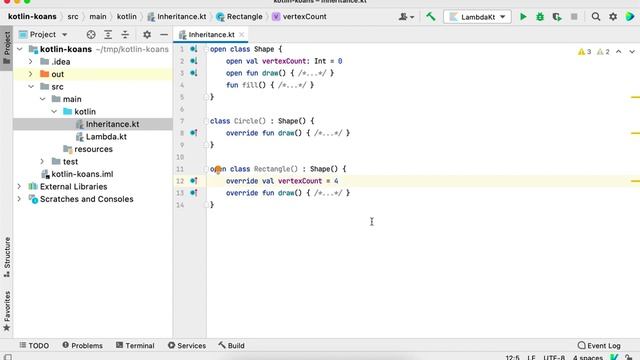640x360 pixels.
Task: Go to previous highlighted error arrow
Action: [619, 52]
